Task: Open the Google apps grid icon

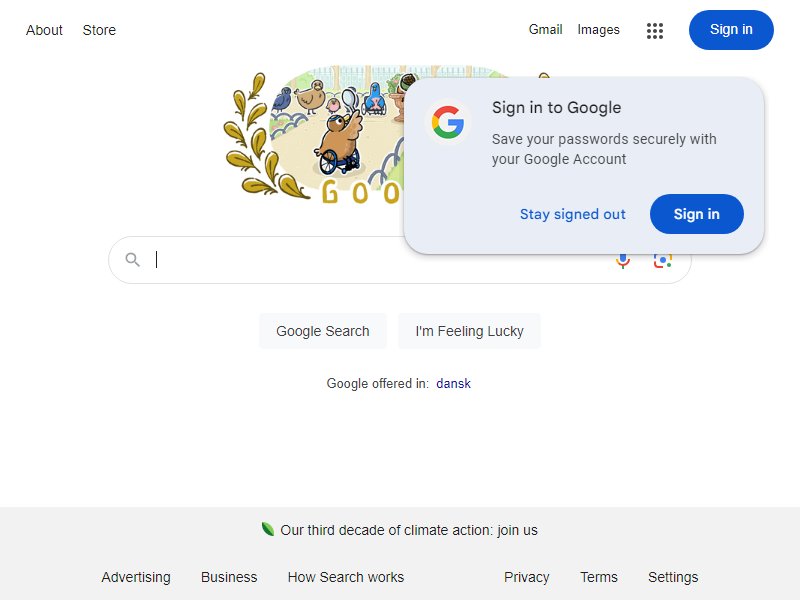Action: (x=655, y=31)
